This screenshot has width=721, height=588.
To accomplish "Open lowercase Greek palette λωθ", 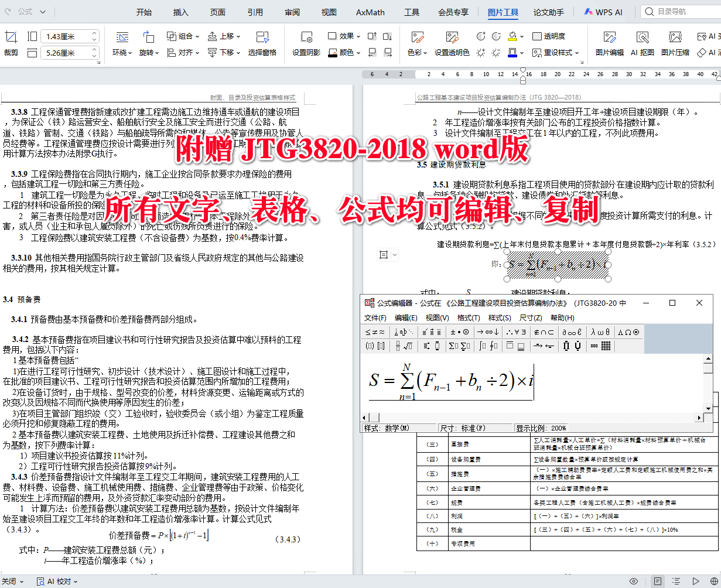I will [x=601, y=332].
